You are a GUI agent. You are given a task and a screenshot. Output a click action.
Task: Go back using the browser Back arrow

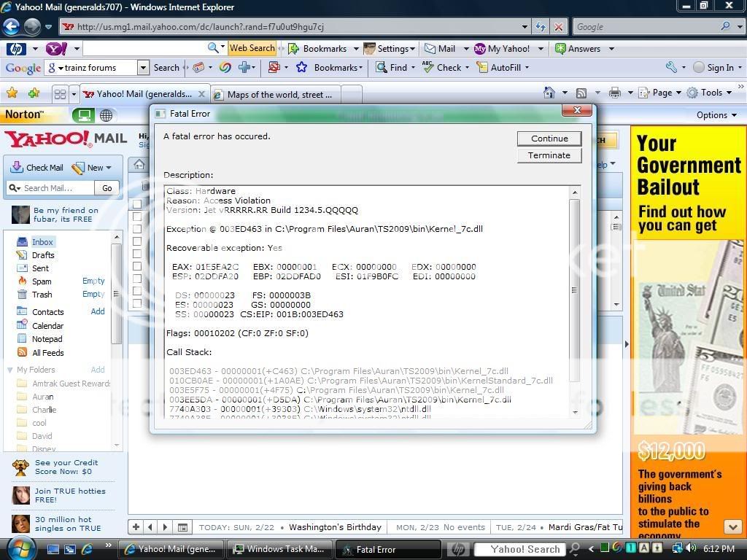click(x=12, y=27)
